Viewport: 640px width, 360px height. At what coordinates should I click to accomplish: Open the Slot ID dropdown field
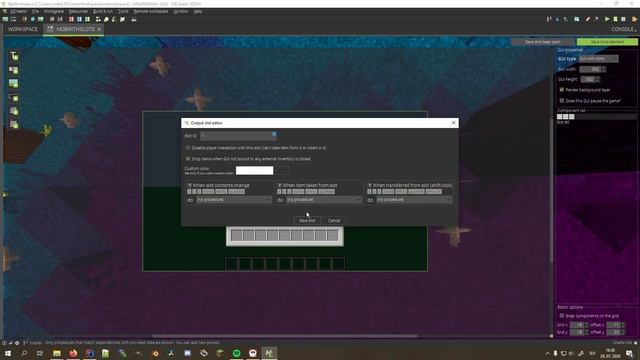[x=238, y=136]
